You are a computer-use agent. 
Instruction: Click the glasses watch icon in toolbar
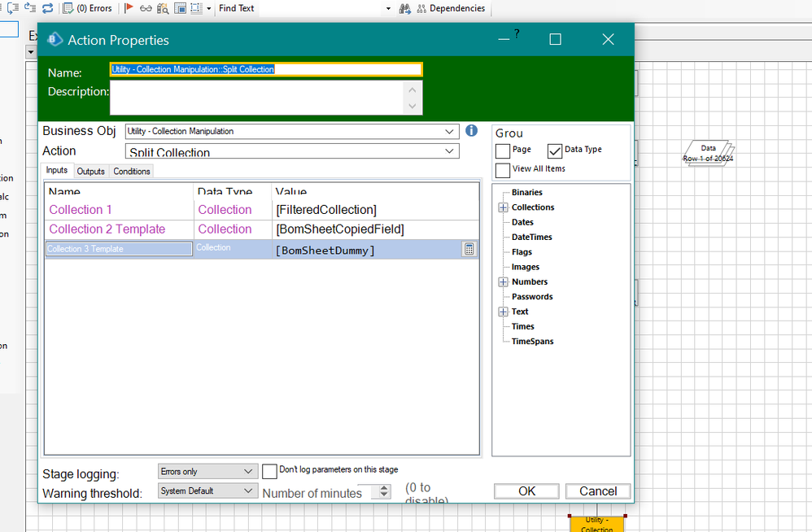(x=145, y=8)
